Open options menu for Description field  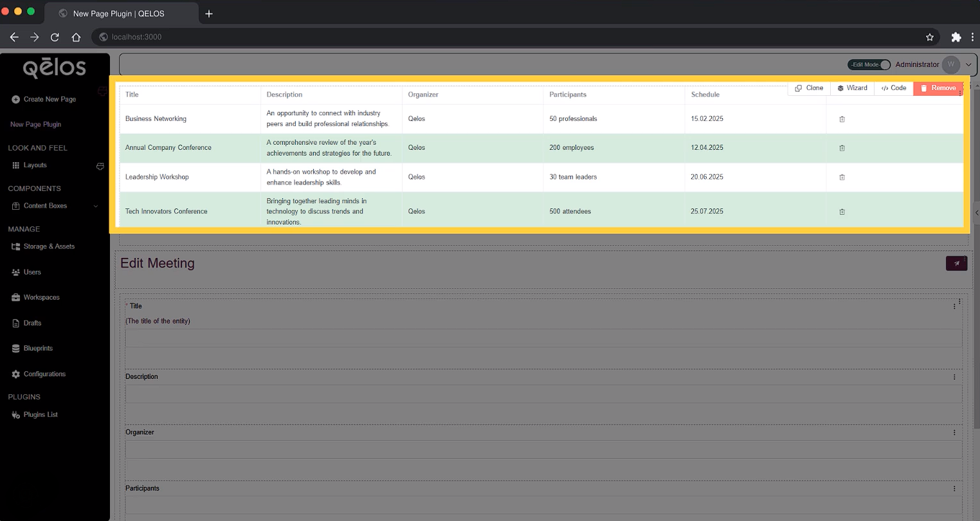coord(954,377)
